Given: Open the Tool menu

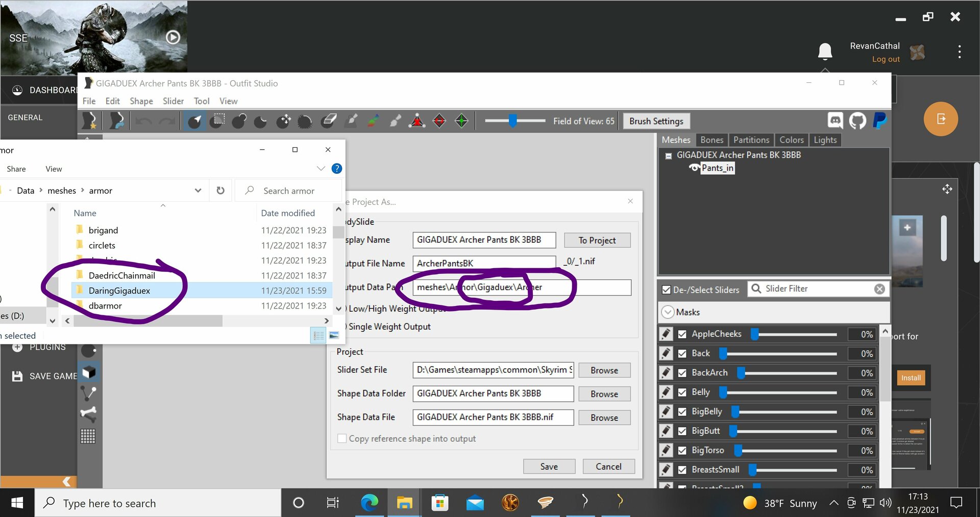Looking at the screenshot, I should 202,101.
